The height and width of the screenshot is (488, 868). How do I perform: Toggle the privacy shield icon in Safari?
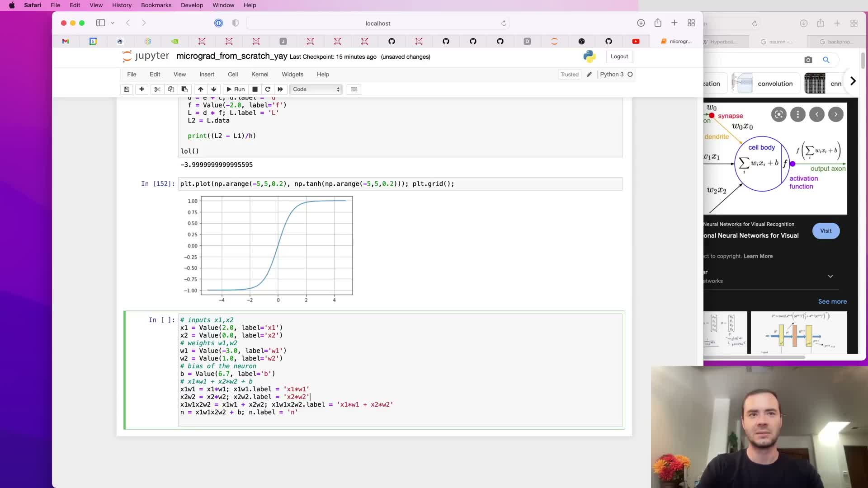235,23
